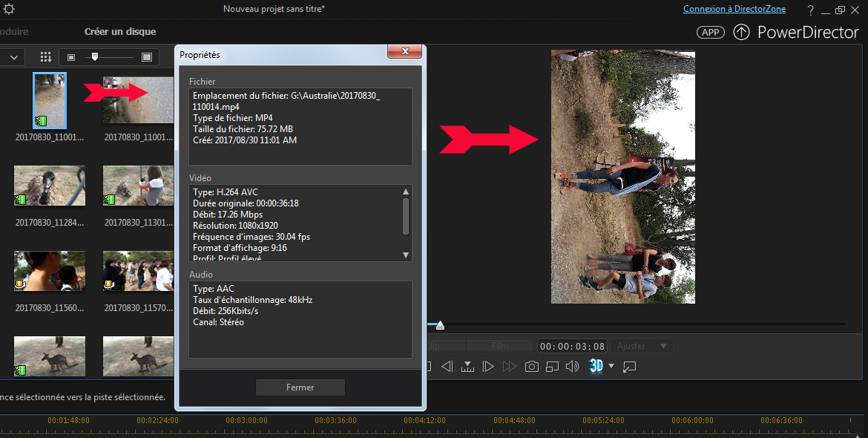Click the greyed-out fast forward button
The image size is (868, 438).
509,367
